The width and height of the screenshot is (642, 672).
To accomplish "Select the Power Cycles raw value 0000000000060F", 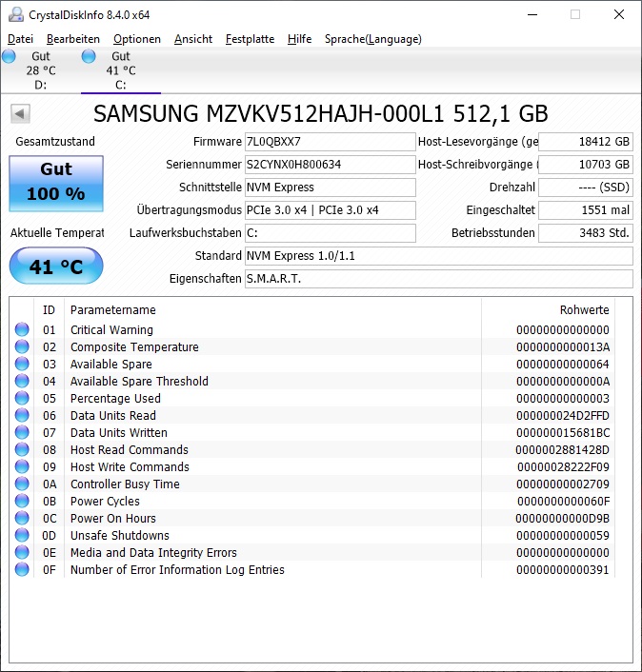I will coord(563,501).
